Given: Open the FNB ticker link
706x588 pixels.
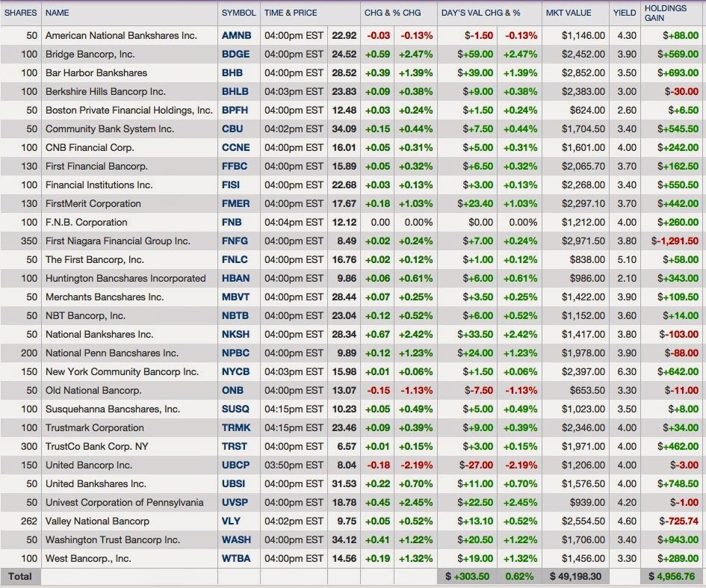Looking at the screenshot, I should pyautogui.click(x=232, y=222).
